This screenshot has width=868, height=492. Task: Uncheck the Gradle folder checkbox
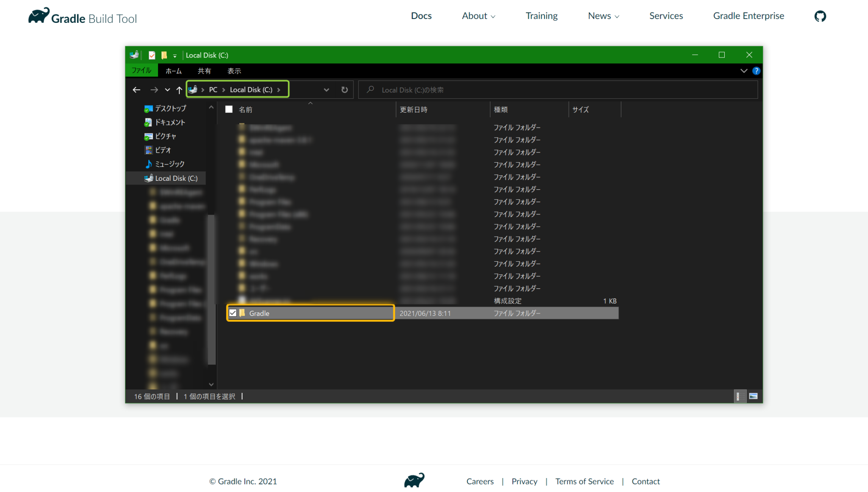[x=233, y=313]
